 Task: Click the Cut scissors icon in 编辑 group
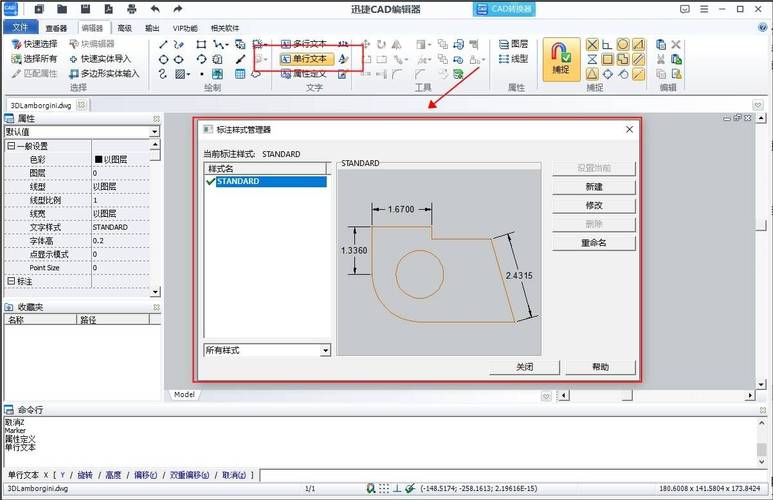[661, 60]
